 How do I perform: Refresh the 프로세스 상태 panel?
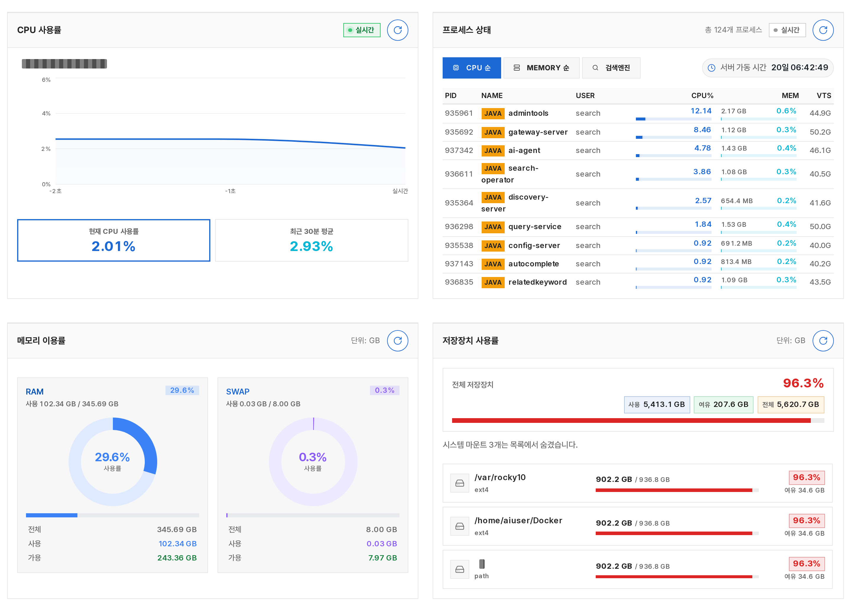pos(823,30)
